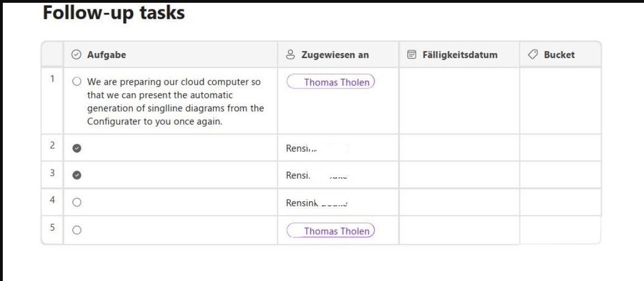The image size is (644, 281).
Task: Click the cloud computer task description text
Action: [x=175, y=102]
